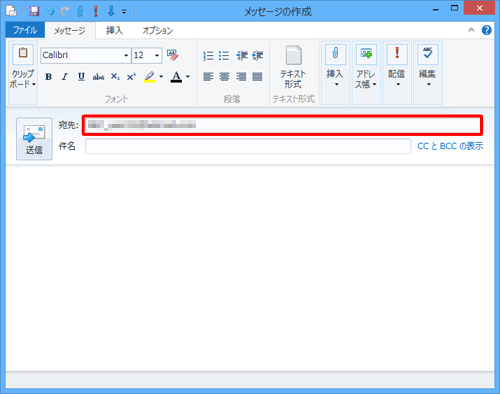
Task: Open the Calibri font name dropdown
Action: (x=126, y=55)
